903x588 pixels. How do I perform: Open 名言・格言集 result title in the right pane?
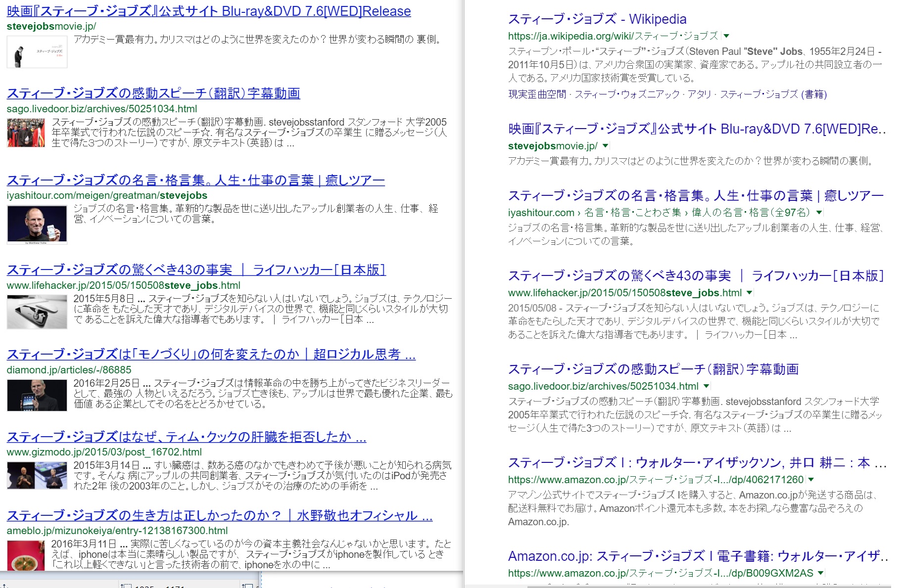click(x=696, y=196)
